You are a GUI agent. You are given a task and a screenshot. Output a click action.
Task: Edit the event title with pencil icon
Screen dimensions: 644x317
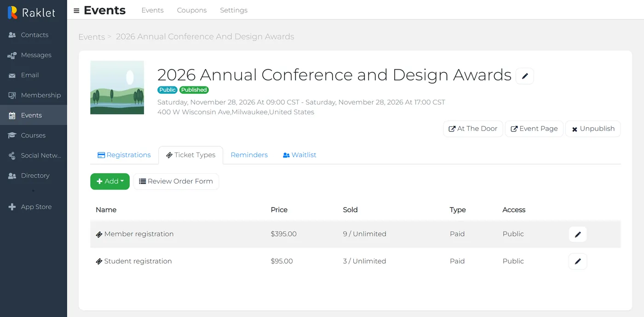click(525, 76)
